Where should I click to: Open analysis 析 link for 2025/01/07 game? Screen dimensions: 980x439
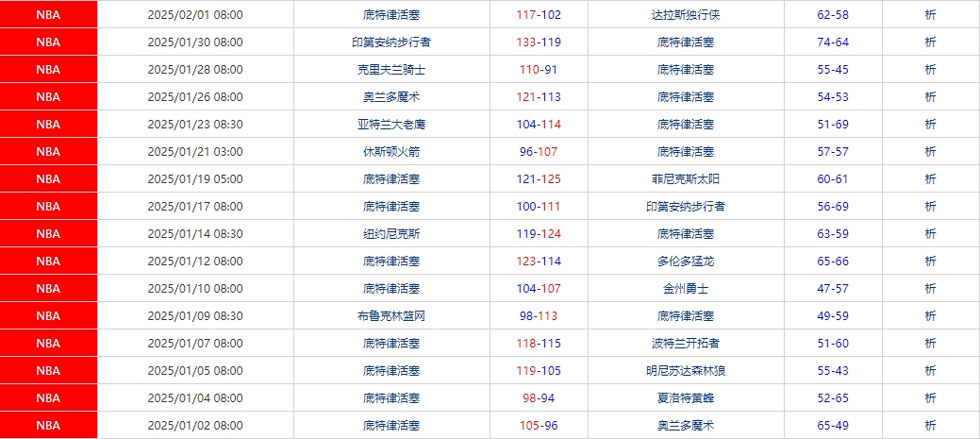tap(931, 344)
